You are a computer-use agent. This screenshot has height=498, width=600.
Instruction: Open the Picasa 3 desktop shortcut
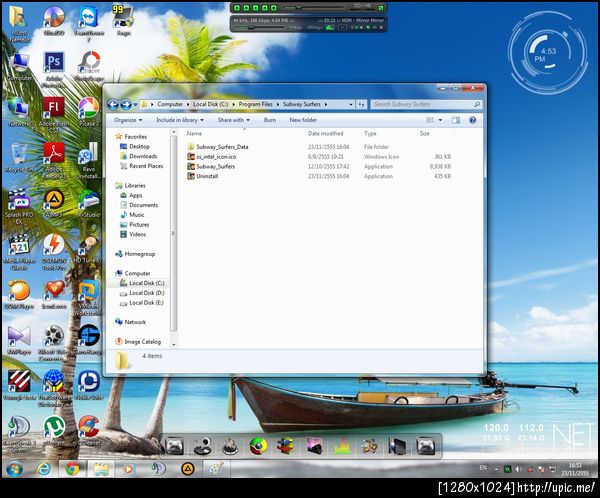click(x=89, y=112)
